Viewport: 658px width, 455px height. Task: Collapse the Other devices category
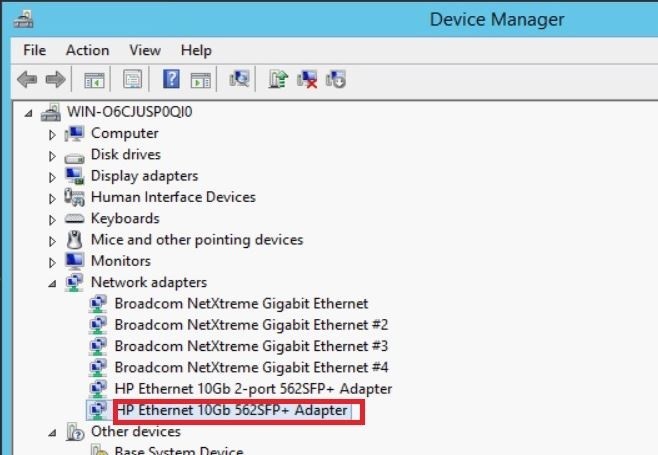click(x=52, y=433)
